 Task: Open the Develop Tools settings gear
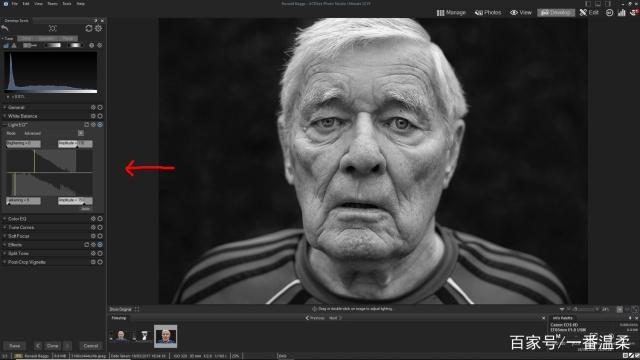coord(99,28)
